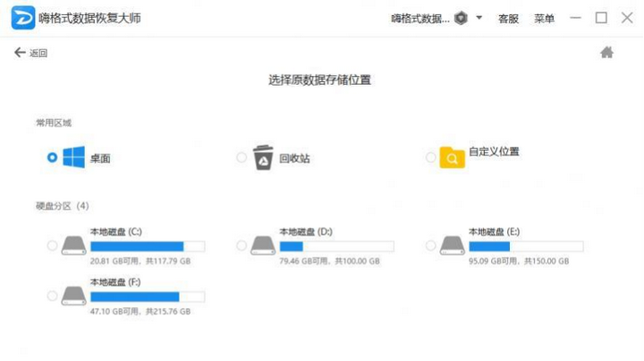
Task: Click the 硬盘分区 (4) section heading
Action: 63,206
